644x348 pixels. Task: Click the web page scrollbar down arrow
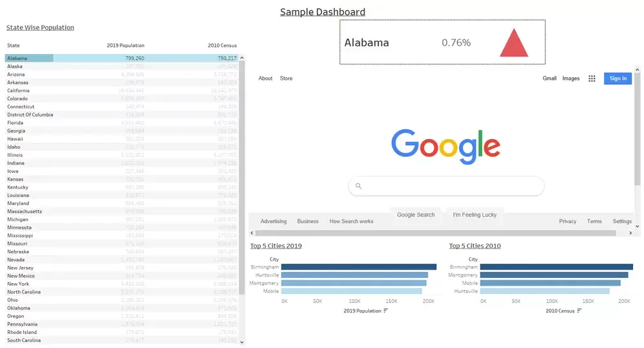(637, 226)
